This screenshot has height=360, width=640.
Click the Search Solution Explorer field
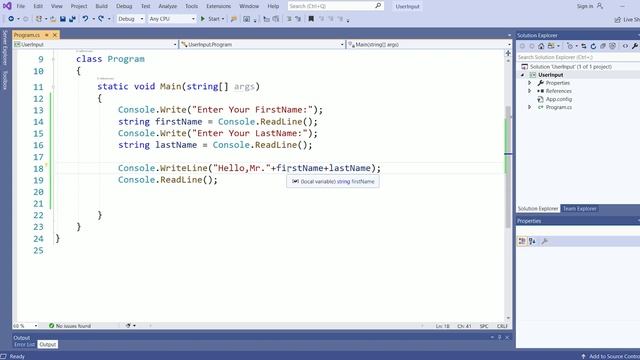578,58
